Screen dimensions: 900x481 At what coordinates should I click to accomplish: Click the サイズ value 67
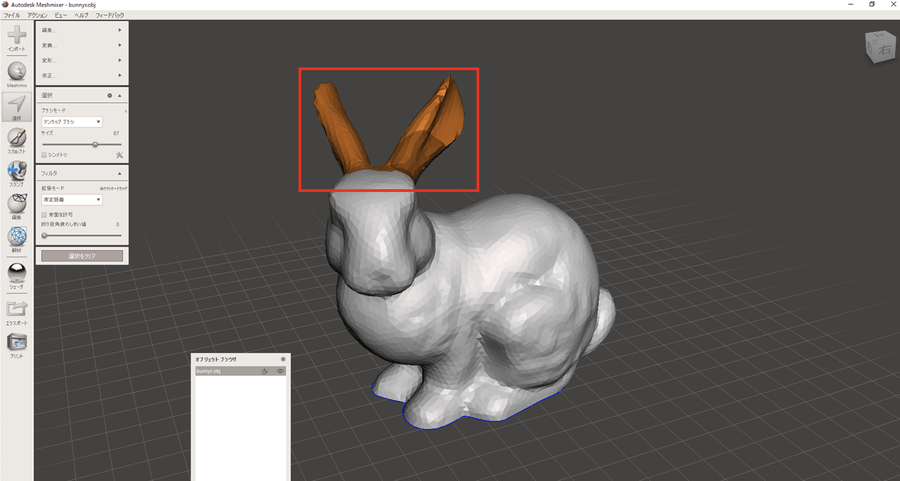tap(117, 133)
